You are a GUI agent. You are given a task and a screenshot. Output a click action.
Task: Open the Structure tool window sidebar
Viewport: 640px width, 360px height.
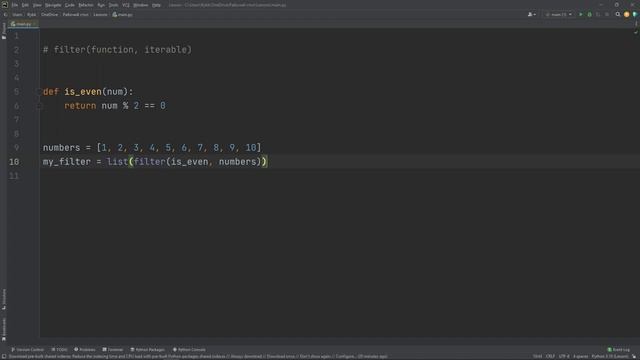(x=4, y=299)
